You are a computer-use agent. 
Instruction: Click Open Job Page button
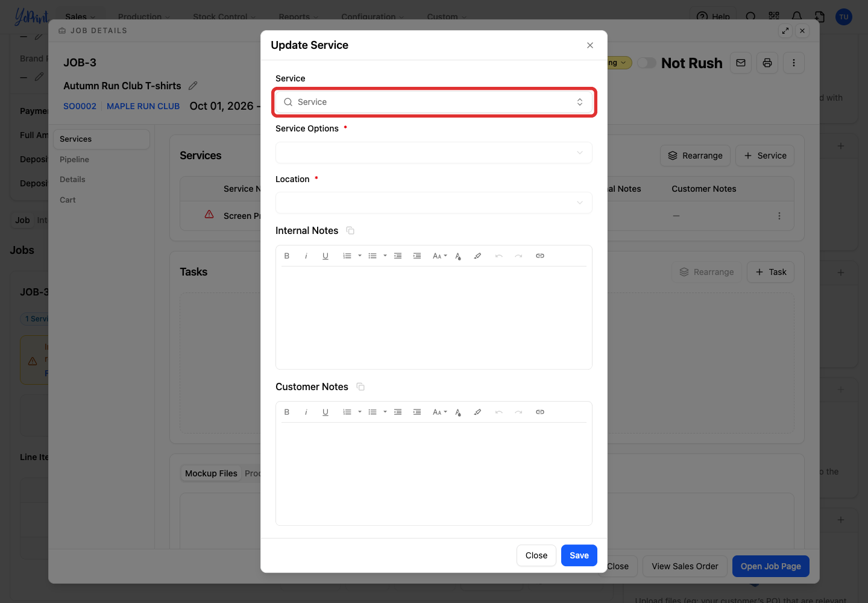(771, 566)
